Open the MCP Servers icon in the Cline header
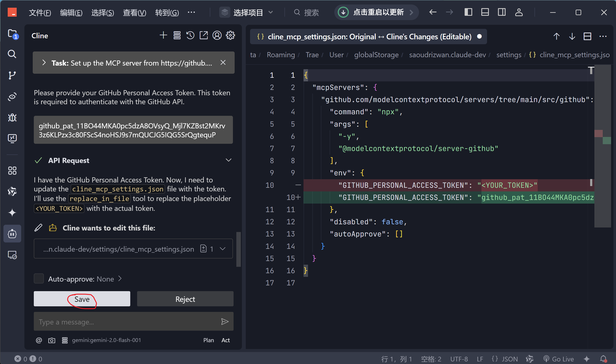The height and width of the screenshot is (364, 616). (177, 35)
